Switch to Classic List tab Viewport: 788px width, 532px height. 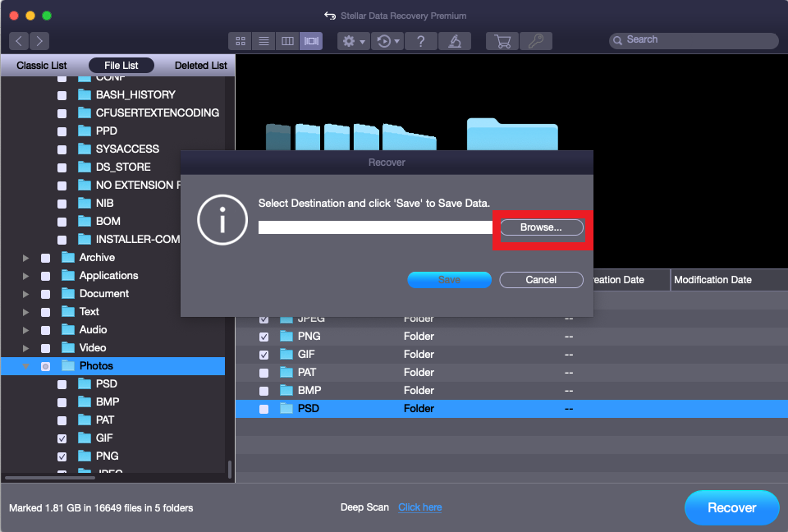pyautogui.click(x=42, y=66)
